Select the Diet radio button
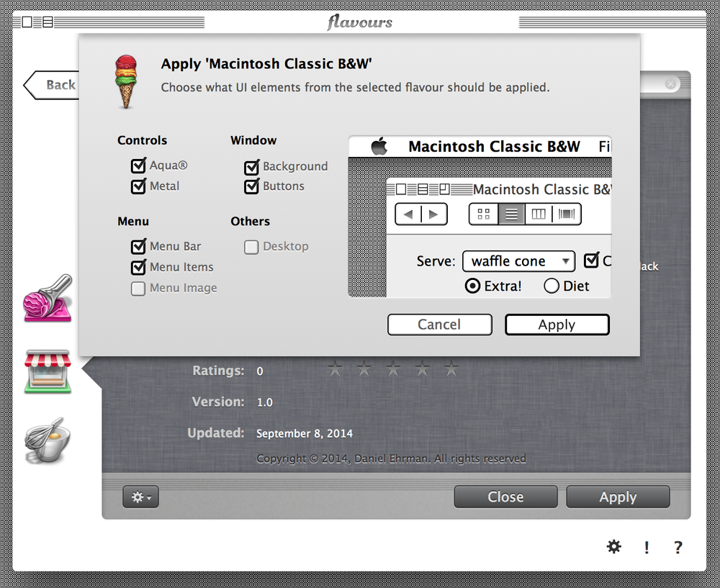 pyautogui.click(x=551, y=286)
